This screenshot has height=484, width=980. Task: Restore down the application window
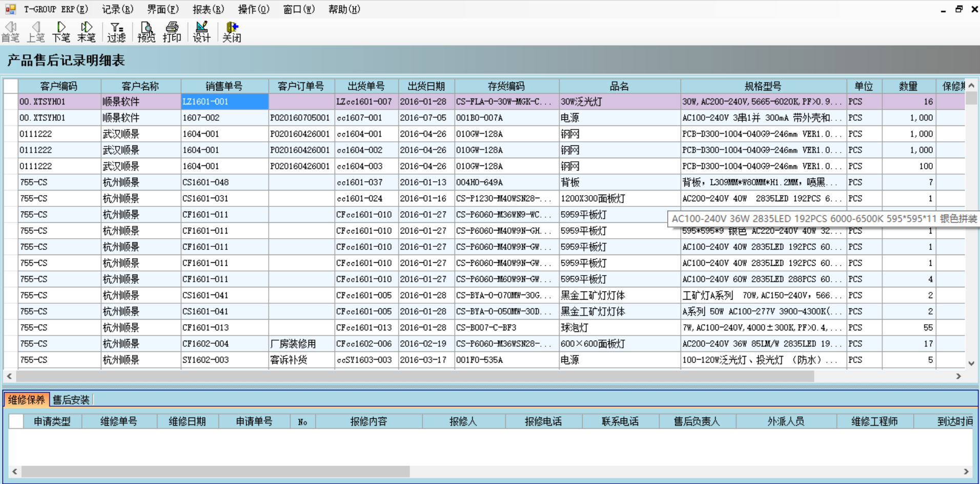[958, 9]
